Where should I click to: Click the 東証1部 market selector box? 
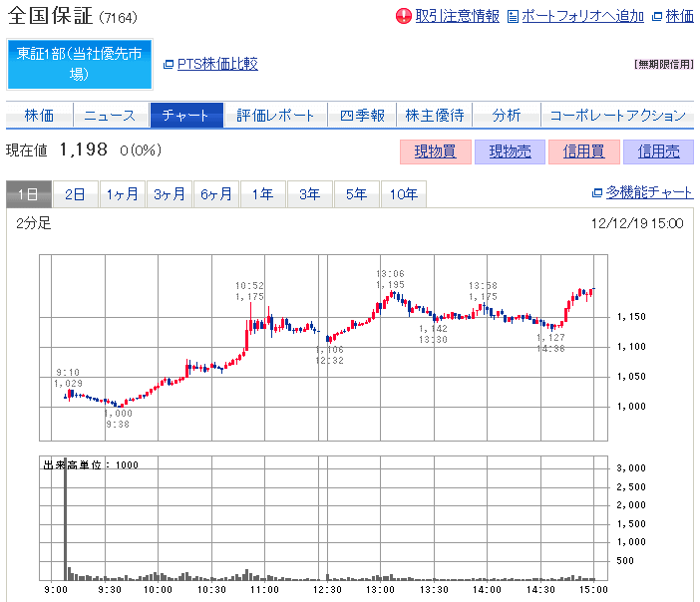pos(79,64)
